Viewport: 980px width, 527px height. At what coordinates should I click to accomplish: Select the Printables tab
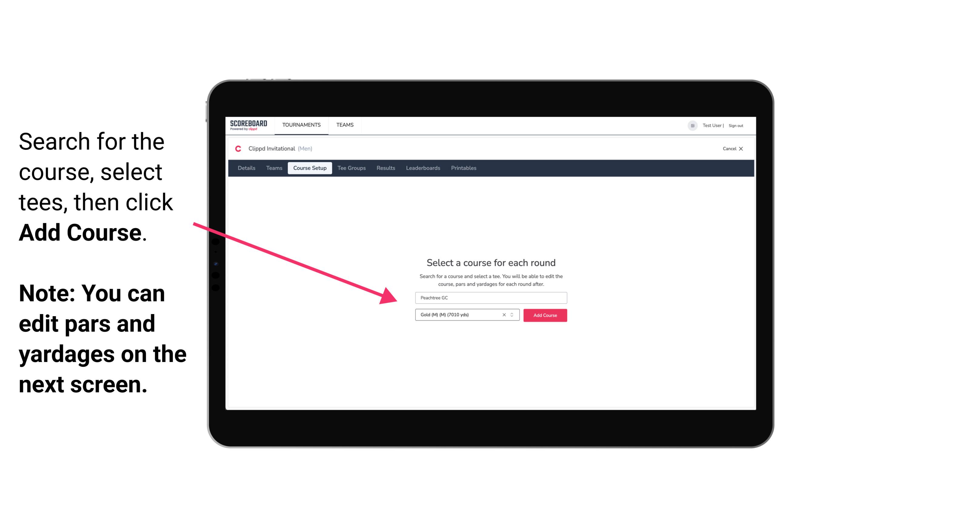[x=464, y=168]
